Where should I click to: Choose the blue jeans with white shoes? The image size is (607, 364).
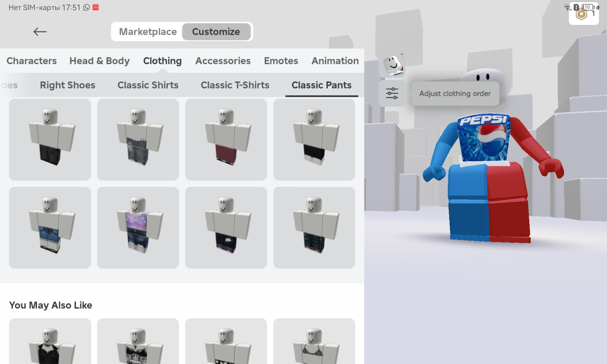(50, 227)
